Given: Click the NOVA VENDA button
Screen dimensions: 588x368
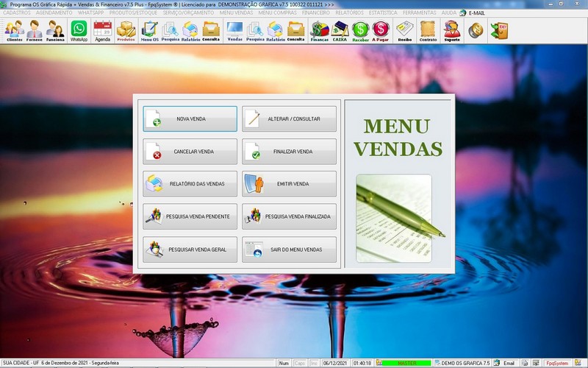Looking at the screenshot, I should point(190,118).
